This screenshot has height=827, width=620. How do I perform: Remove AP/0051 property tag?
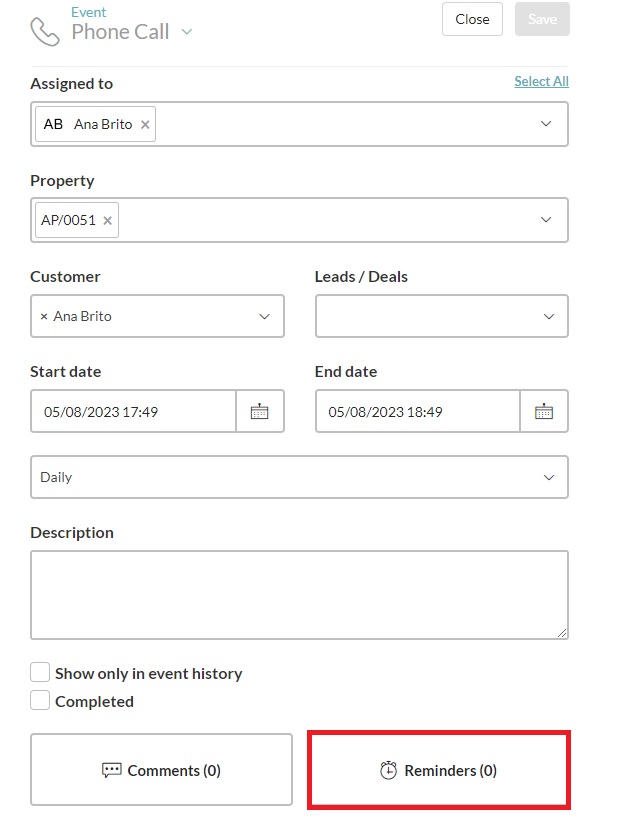coord(108,220)
